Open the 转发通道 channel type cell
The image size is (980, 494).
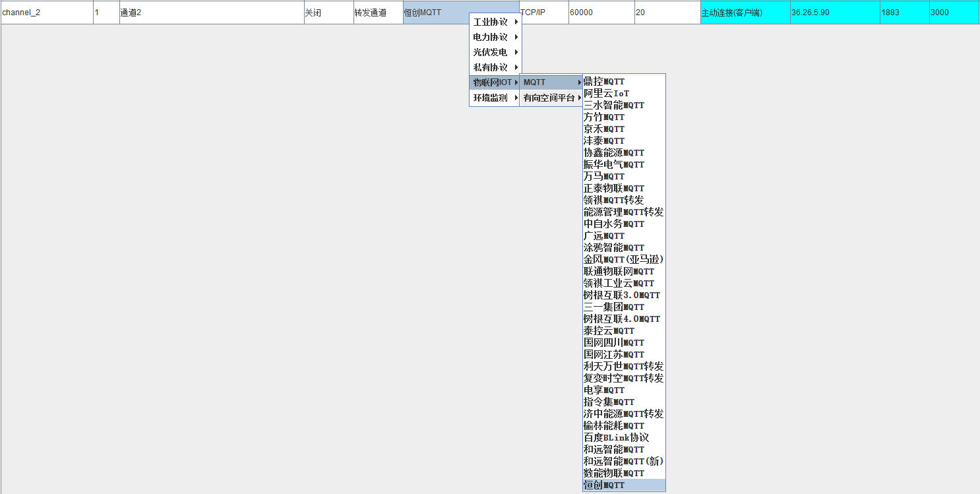pos(378,13)
